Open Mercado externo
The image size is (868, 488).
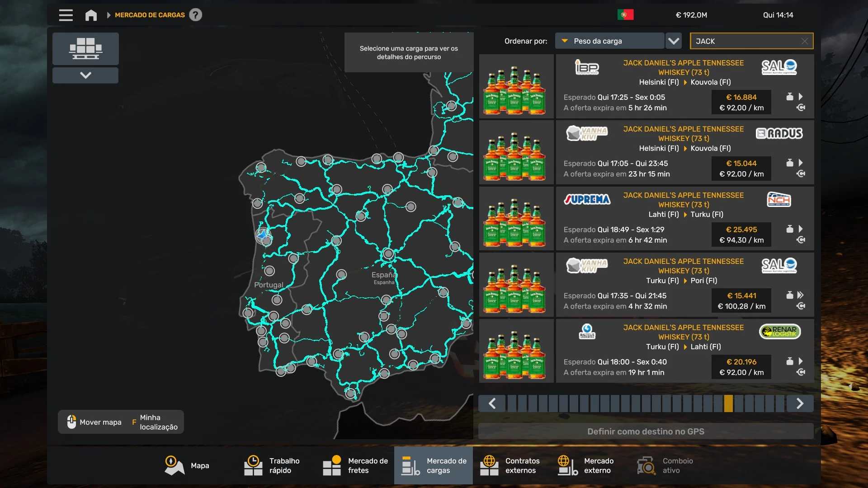coord(586,465)
